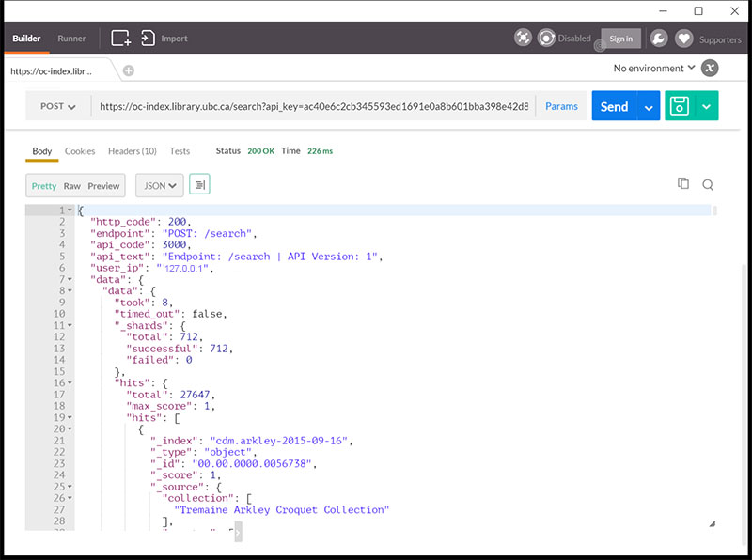The height and width of the screenshot is (560, 752).
Task: Click the interceptor Disabled icon
Action: (x=546, y=38)
